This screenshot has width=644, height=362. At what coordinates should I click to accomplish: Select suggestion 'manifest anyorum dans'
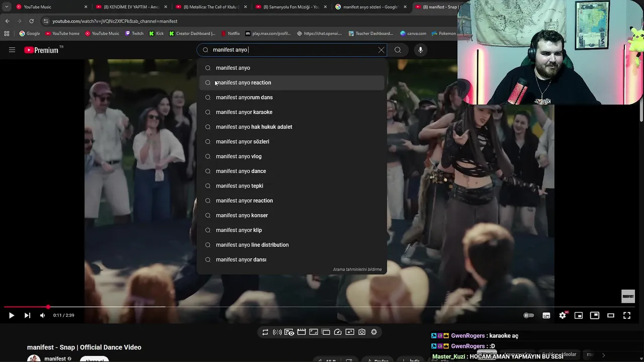(292, 98)
